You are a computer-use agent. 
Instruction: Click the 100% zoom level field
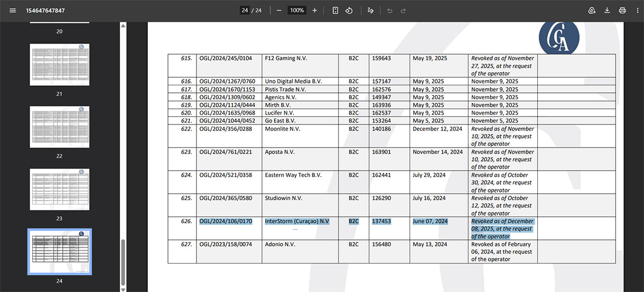297,11
